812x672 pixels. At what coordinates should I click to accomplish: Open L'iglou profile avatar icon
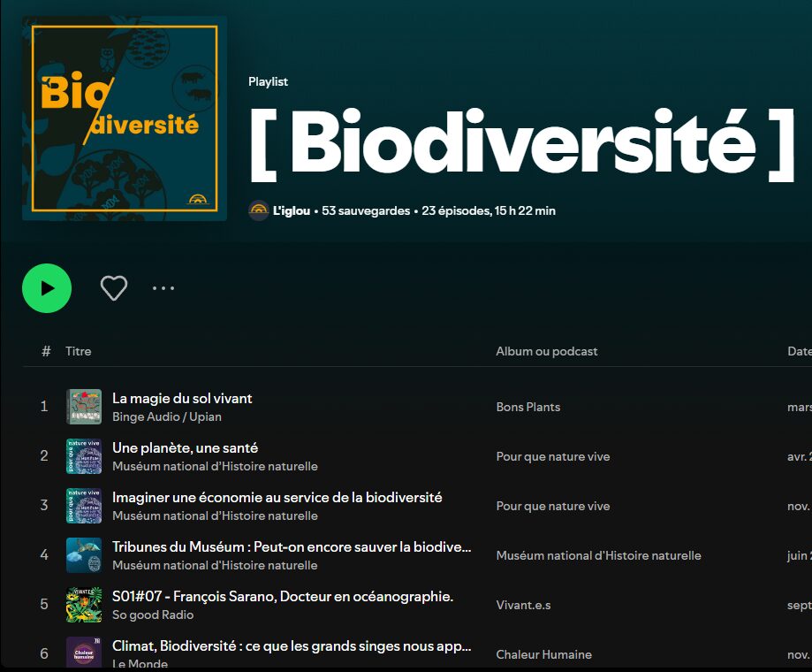pyautogui.click(x=258, y=210)
